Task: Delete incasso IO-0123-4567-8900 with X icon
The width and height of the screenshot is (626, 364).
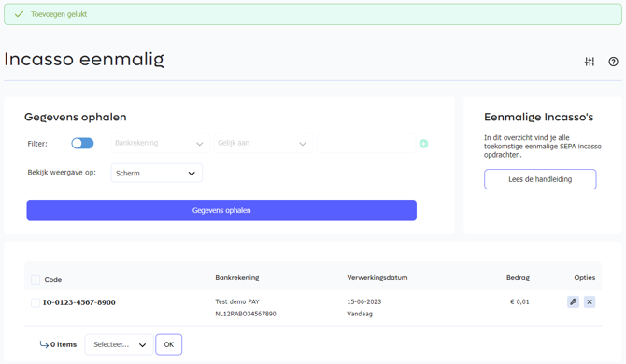Action: pos(590,301)
